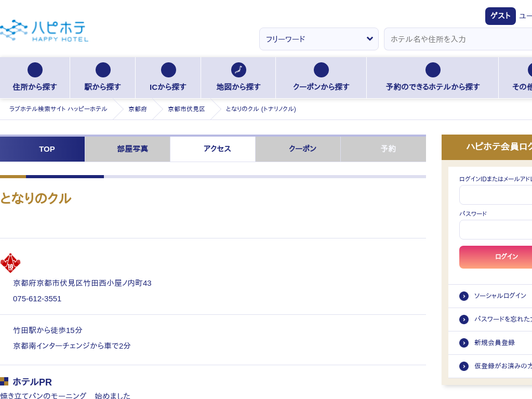Go to 京都府 breadcrumb link
532x399 pixels.
click(x=137, y=109)
